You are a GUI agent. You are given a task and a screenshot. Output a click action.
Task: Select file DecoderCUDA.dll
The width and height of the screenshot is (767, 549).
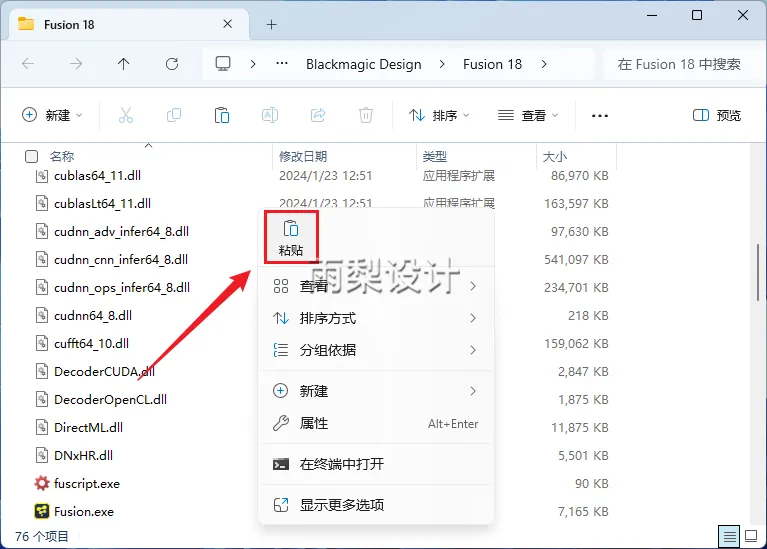tap(104, 371)
